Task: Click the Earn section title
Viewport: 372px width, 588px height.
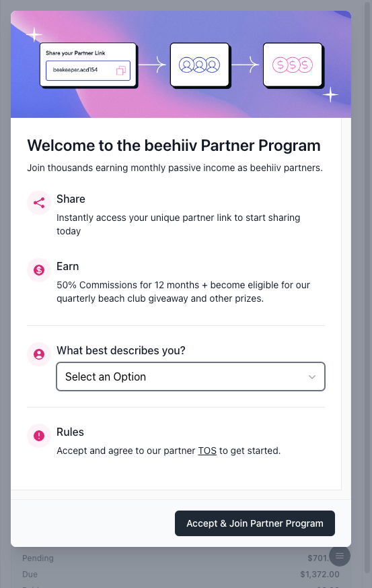Action: click(68, 266)
